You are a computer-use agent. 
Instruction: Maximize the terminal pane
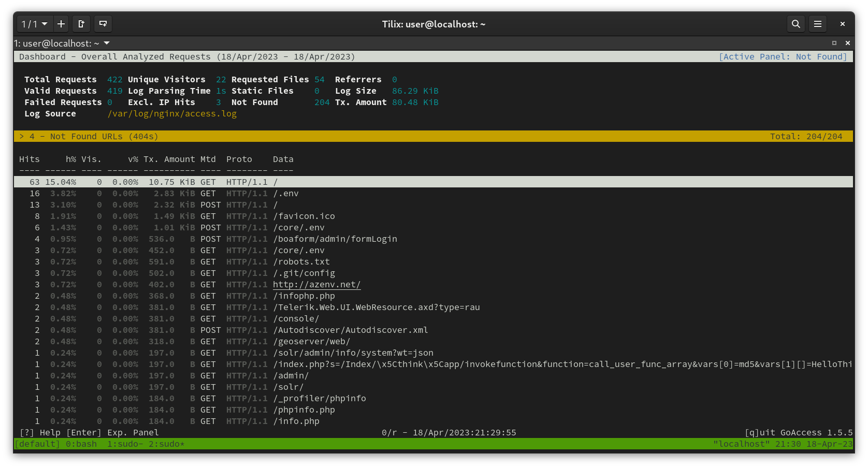coord(834,43)
